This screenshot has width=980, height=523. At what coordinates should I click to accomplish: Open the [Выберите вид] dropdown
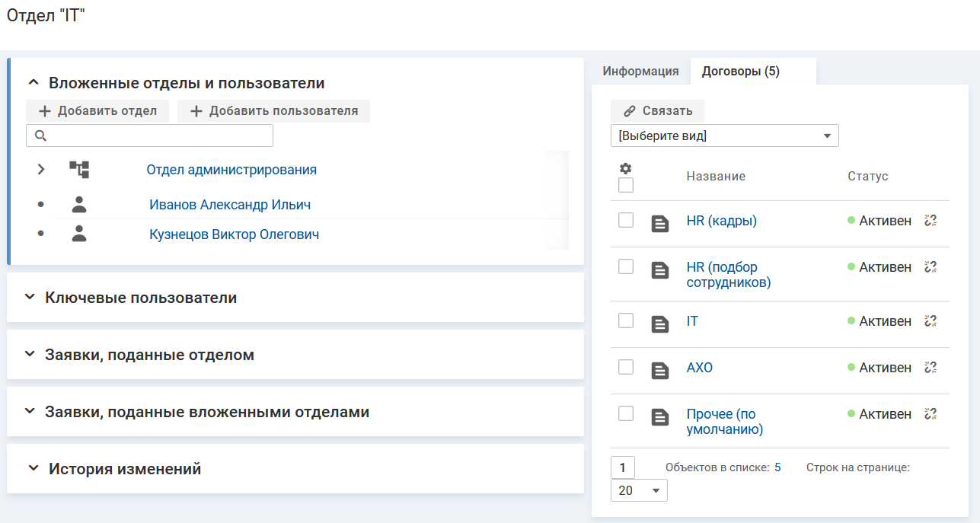click(724, 136)
